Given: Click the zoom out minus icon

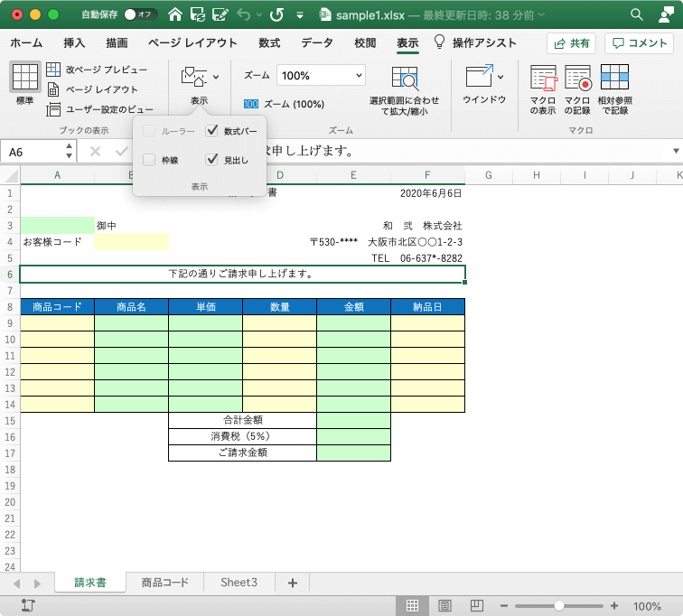Looking at the screenshot, I should [504, 606].
